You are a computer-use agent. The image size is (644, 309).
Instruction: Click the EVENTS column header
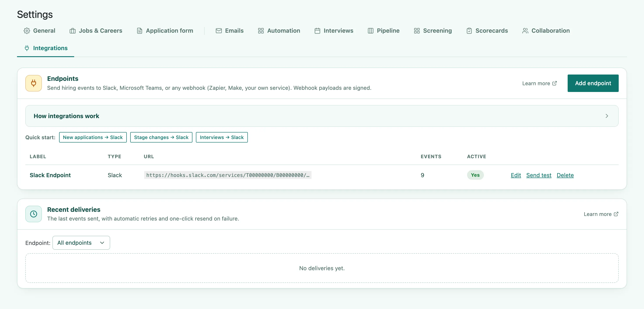(431, 156)
